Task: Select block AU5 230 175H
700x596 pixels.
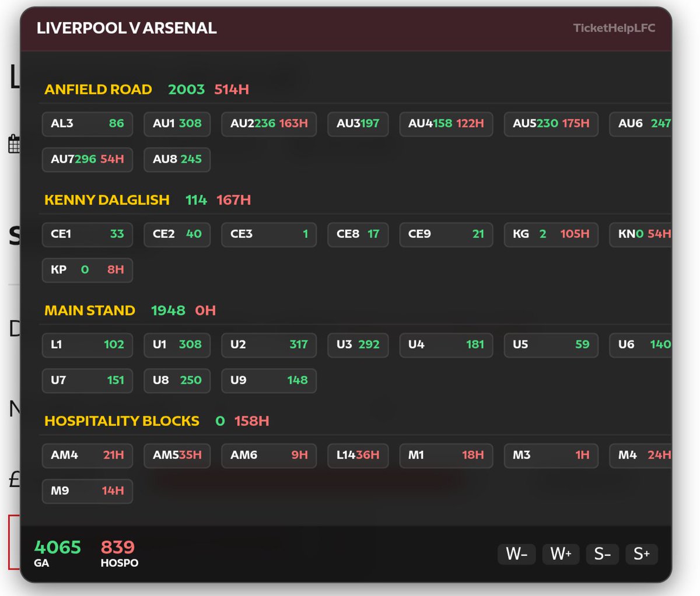Action: click(551, 124)
